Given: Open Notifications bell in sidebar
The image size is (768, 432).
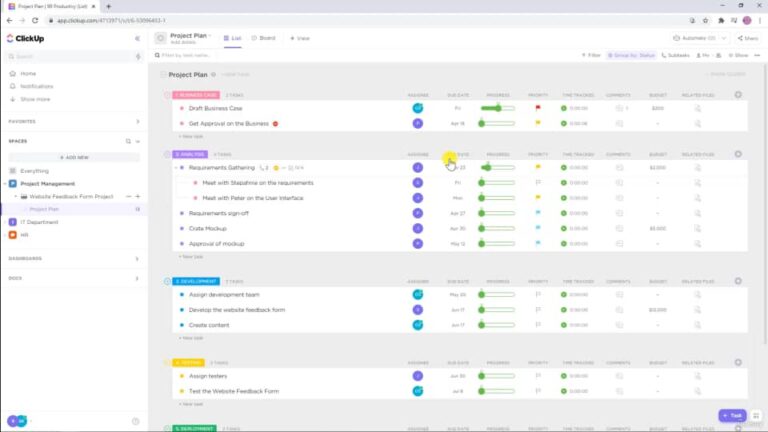Looking at the screenshot, I should [12, 86].
